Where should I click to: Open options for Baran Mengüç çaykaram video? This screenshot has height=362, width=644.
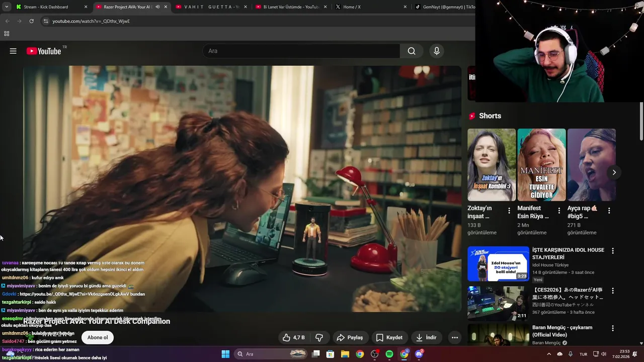coord(613,328)
